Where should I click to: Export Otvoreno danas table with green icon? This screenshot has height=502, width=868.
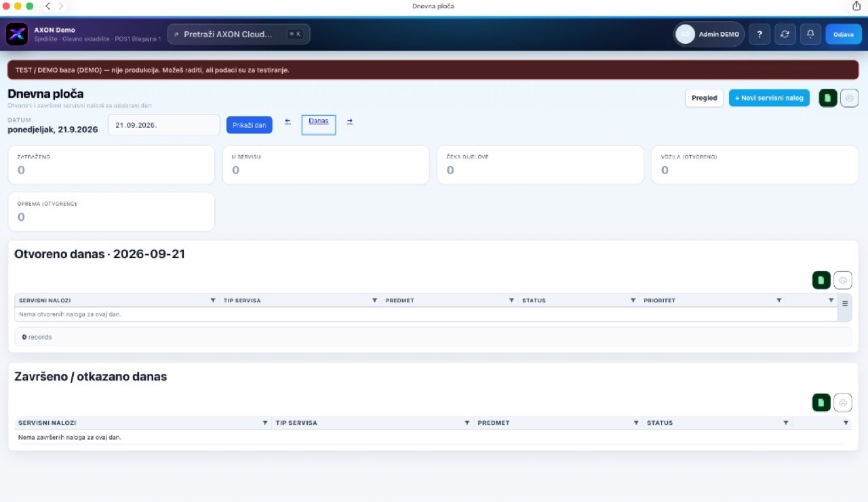821,280
